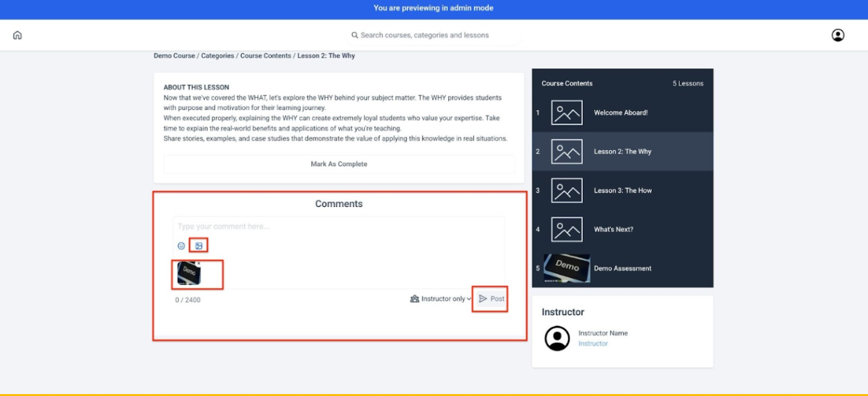This screenshot has width=868, height=396.
Task: Mark the lesson as complete
Action: pos(339,164)
